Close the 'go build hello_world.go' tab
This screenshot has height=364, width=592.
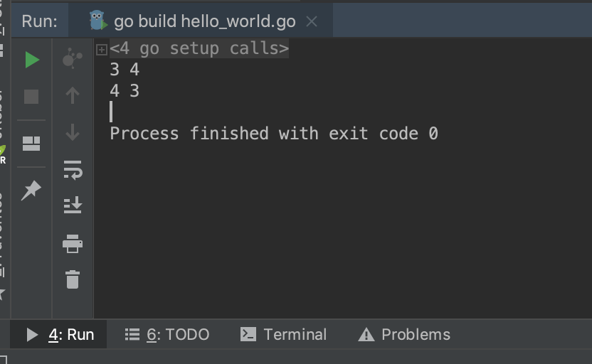pyautogui.click(x=312, y=21)
